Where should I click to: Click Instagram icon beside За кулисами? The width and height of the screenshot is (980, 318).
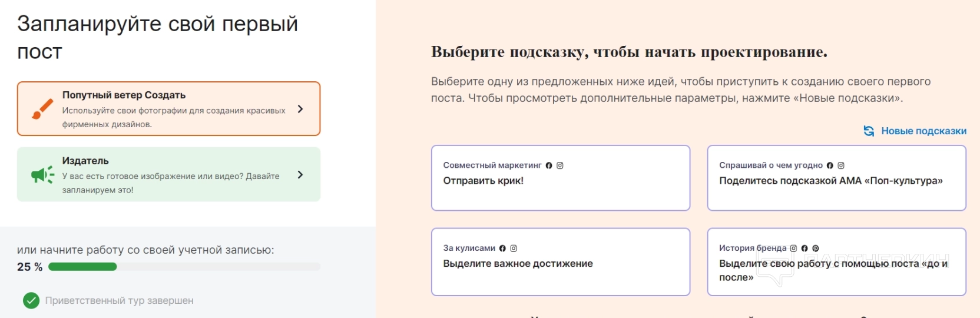514,249
